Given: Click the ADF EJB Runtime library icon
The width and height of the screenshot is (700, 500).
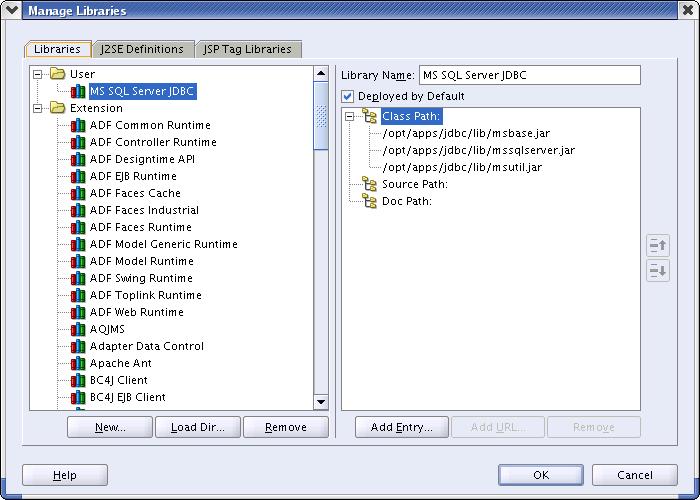Looking at the screenshot, I should coord(78,176).
